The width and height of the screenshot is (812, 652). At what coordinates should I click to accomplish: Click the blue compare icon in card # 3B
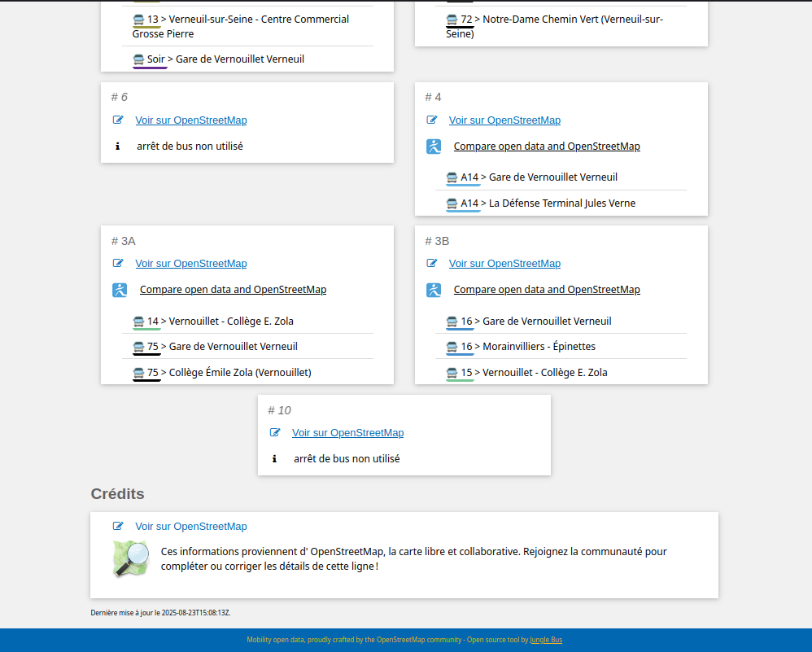pyautogui.click(x=434, y=290)
